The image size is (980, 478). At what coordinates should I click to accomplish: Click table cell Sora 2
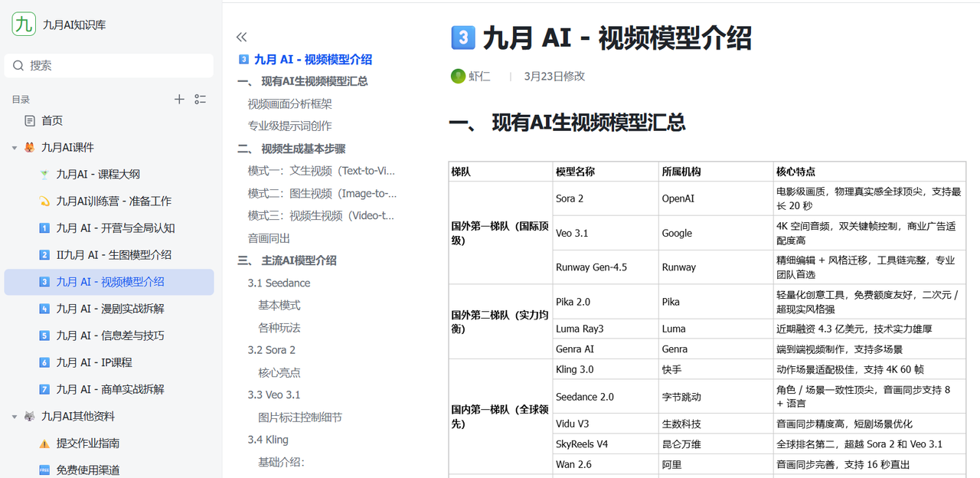(570, 198)
